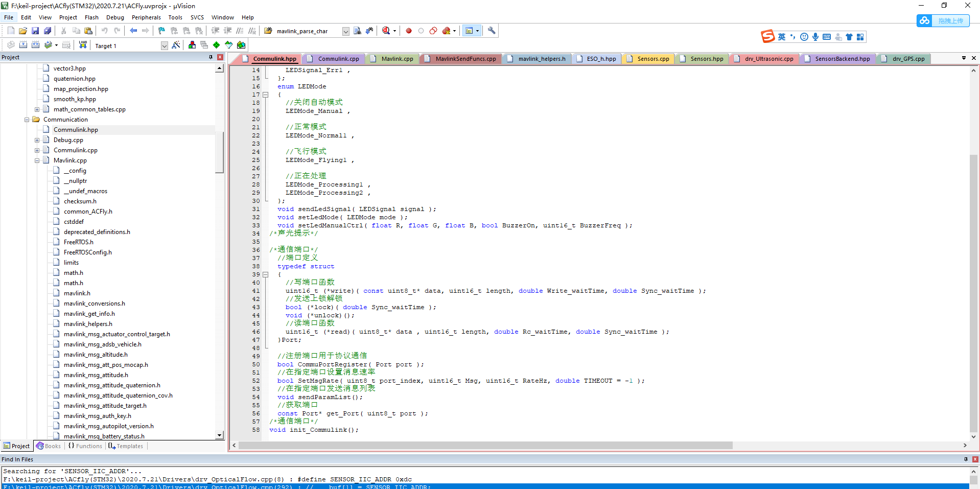980x489 pixels.
Task: Click the Build target icon
Action: point(23,45)
